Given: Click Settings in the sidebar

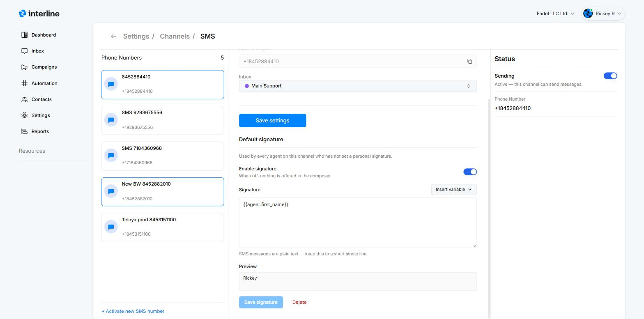Looking at the screenshot, I should [36, 115].
